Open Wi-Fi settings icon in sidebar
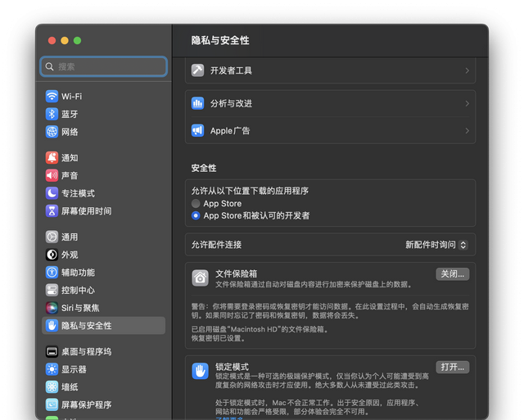The height and width of the screenshot is (420, 524). 52,97
